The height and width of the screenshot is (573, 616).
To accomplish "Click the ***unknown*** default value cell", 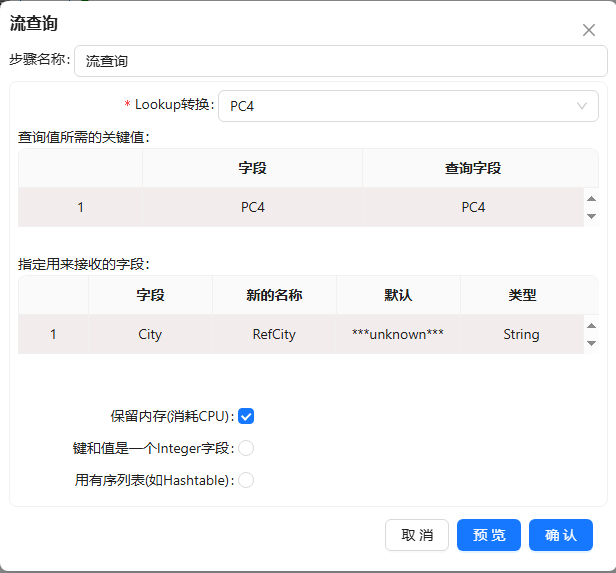I will pos(398,335).
